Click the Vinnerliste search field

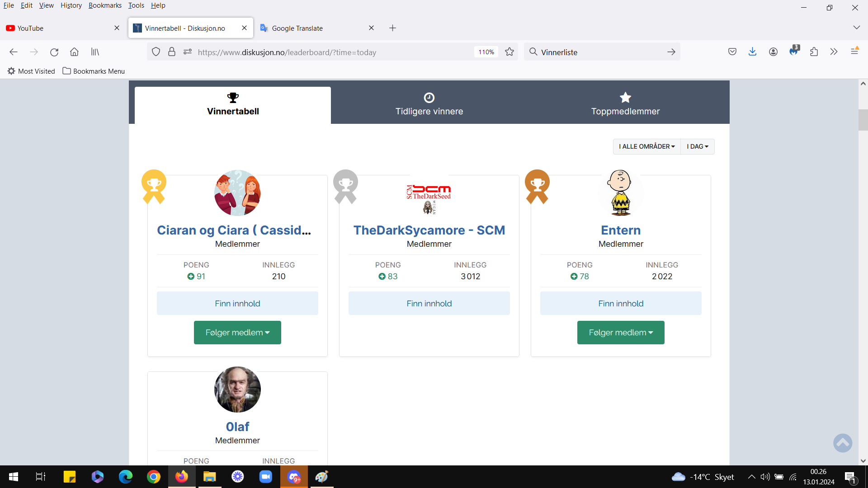601,52
